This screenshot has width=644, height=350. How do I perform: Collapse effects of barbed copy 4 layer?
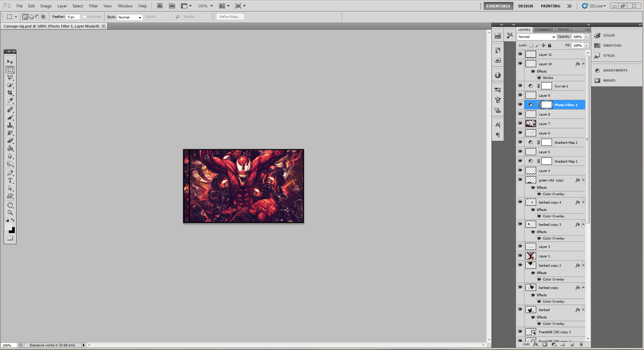click(583, 202)
